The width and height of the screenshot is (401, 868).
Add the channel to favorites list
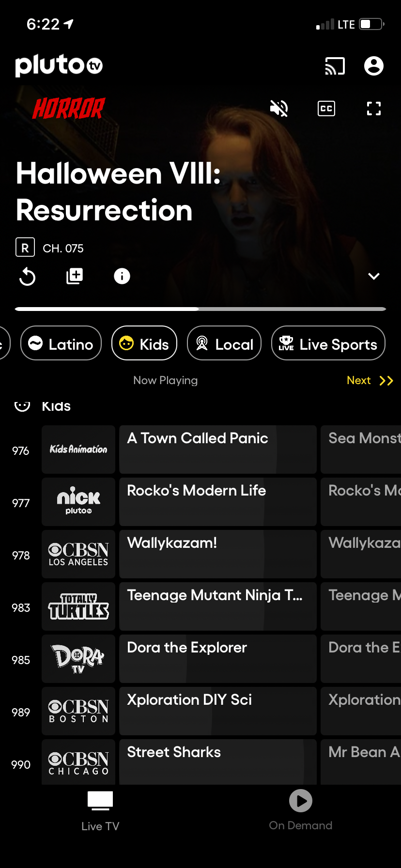(75, 276)
